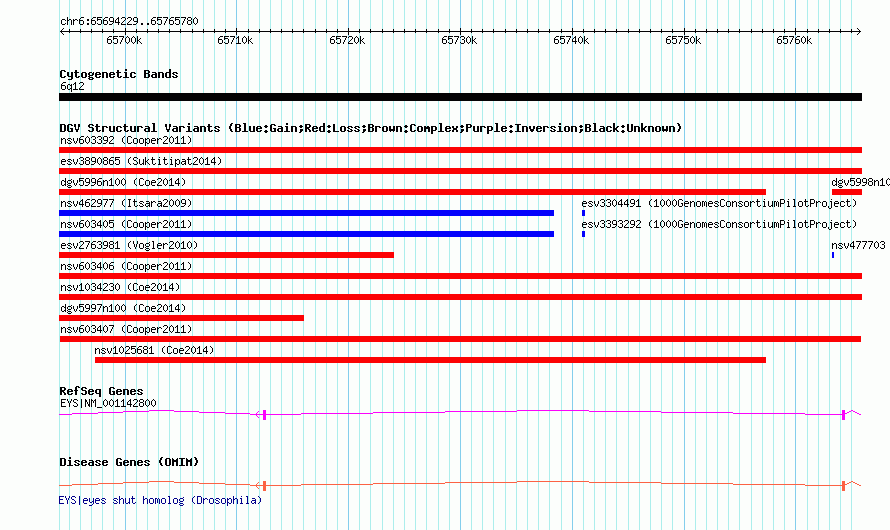Select variant label esv2763981 (Vogler2010)
The width and height of the screenshot is (890, 530).
(x=129, y=245)
